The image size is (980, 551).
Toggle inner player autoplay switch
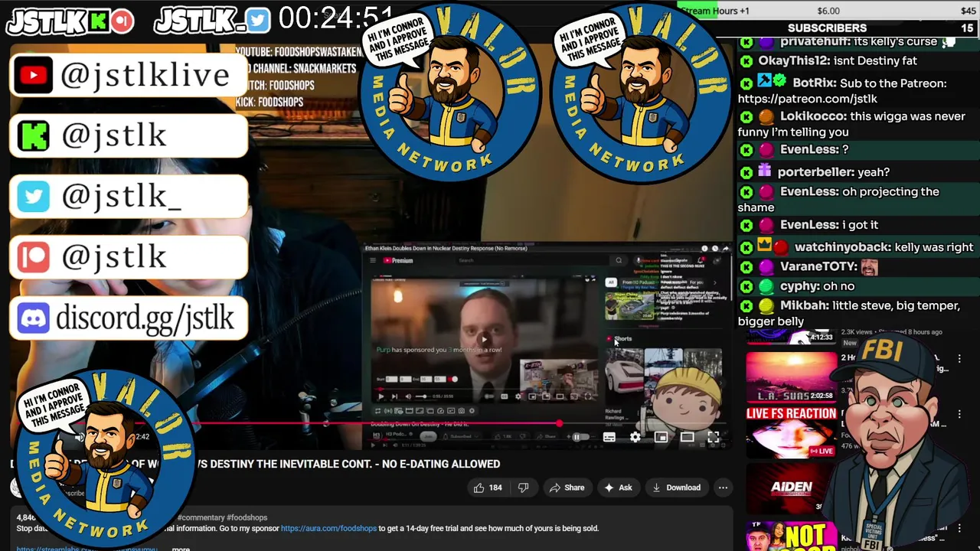489,396
